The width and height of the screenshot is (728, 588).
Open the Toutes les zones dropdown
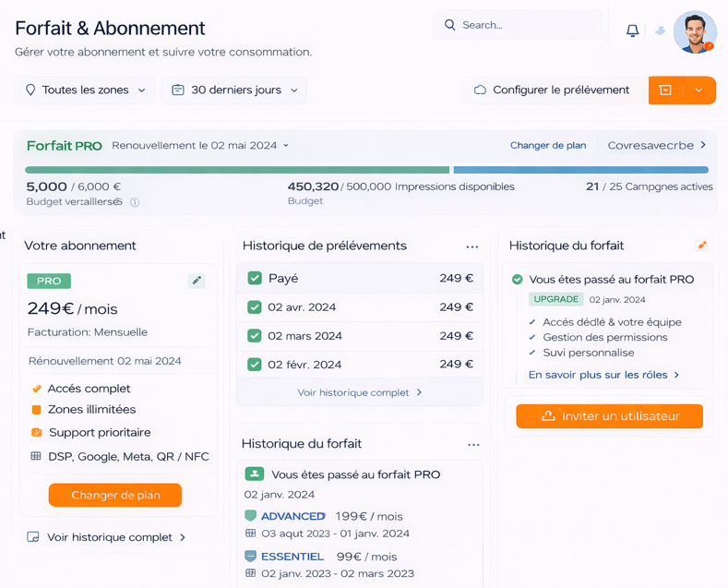click(85, 90)
